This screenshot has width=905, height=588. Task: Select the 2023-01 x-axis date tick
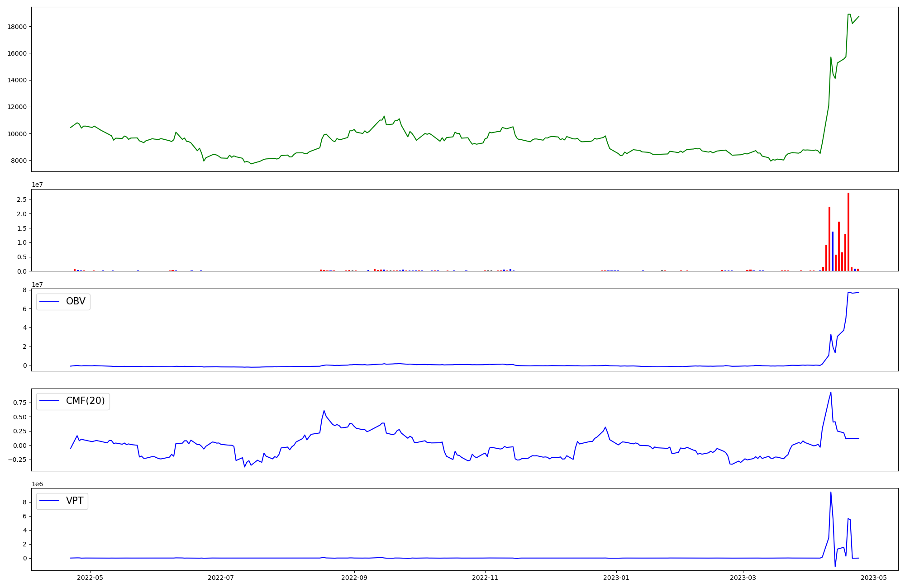pos(616,578)
